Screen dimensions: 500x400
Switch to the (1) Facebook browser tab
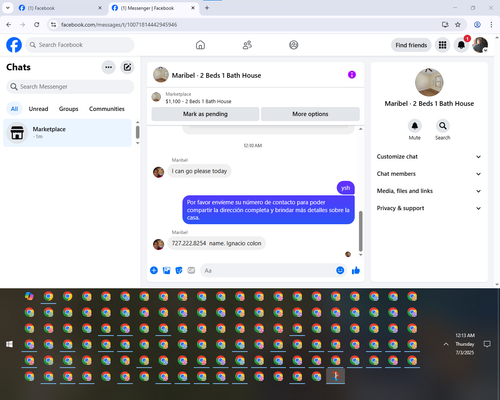(60, 8)
